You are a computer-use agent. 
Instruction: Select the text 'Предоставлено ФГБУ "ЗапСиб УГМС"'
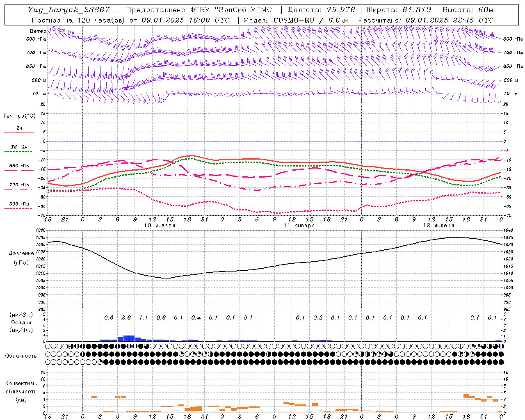pyautogui.click(x=201, y=10)
